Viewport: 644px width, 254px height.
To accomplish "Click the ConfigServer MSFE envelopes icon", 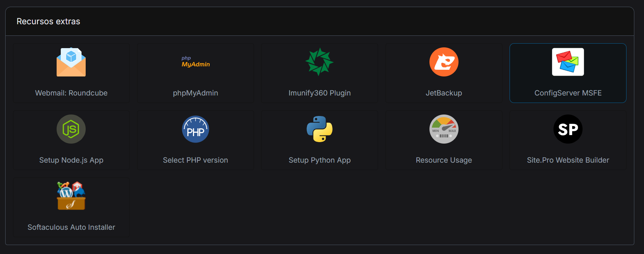I will (x=568, y=62).
